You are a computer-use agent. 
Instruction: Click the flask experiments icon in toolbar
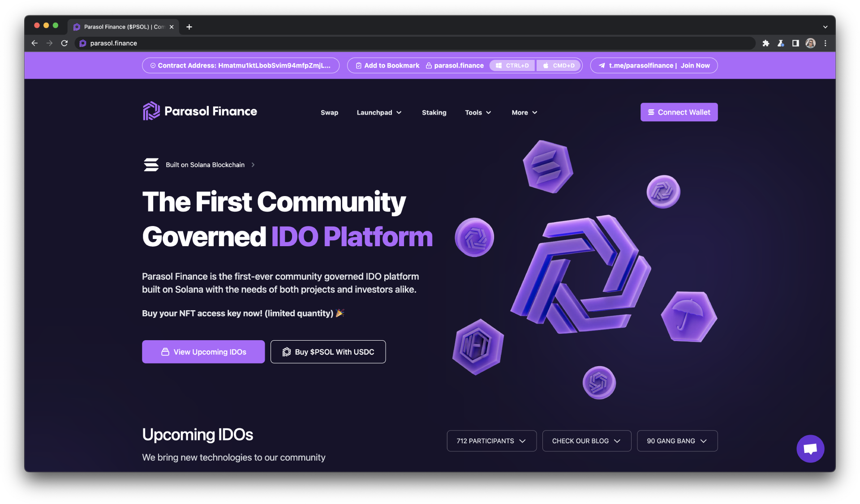click(x=781, y=43)
